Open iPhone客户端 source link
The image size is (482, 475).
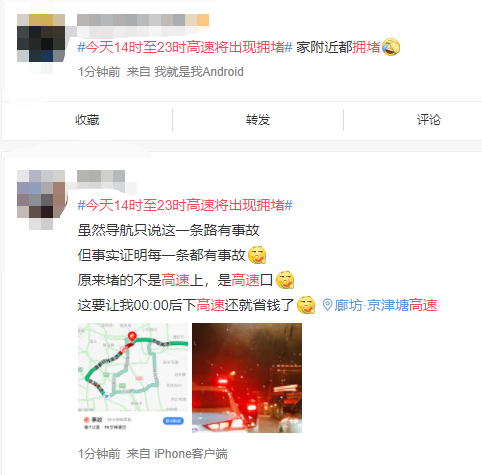[x=191, y=454]
